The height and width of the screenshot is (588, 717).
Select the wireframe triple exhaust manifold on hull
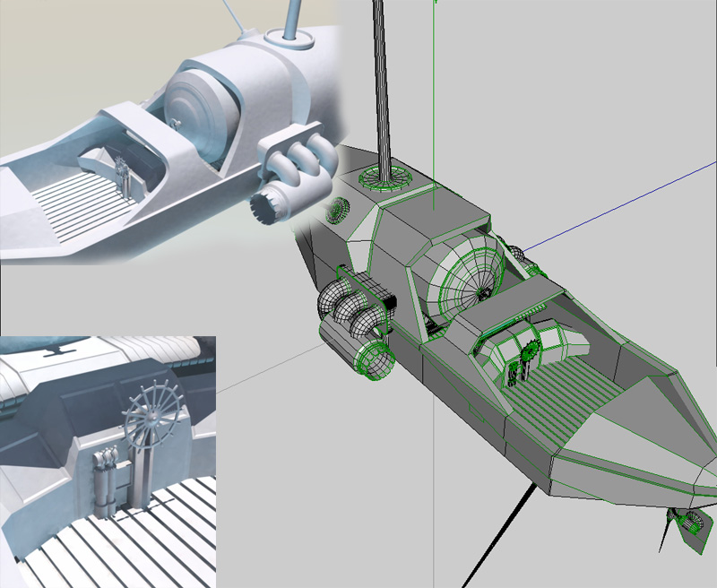tap(356, 300)
